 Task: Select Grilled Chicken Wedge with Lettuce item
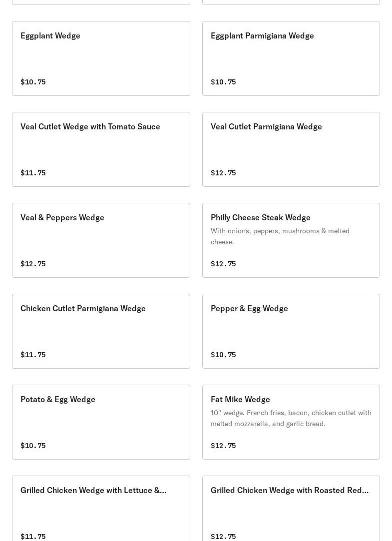[101, 510]
